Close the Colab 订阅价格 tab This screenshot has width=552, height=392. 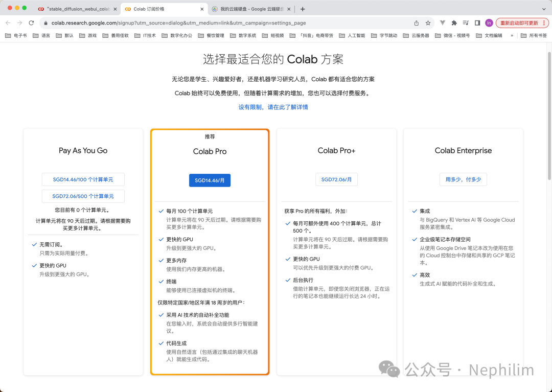(x=202, y=9)
